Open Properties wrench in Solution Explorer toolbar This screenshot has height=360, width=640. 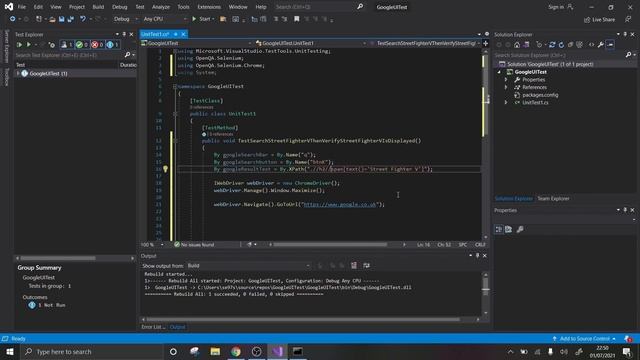601,44
